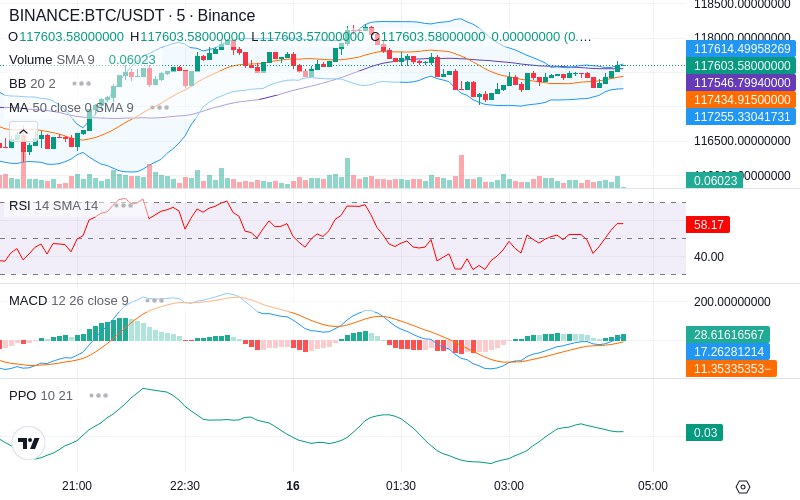This screenshot has width=800, height=500.
Task: Click the bold 16 date axis label
Action: (293, 486)
